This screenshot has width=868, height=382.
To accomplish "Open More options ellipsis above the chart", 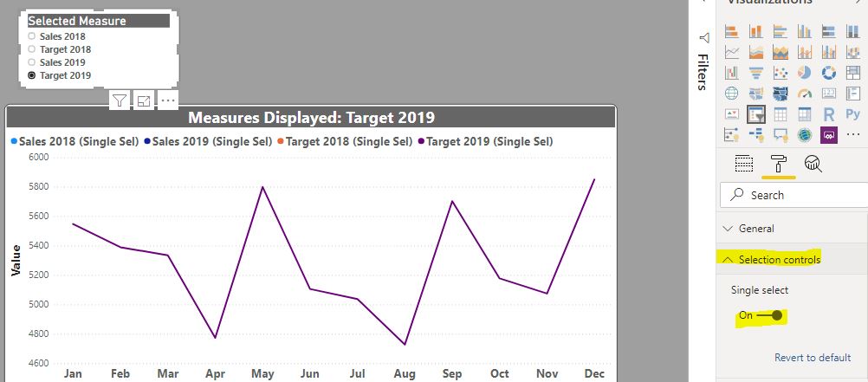I will (168, 100).
